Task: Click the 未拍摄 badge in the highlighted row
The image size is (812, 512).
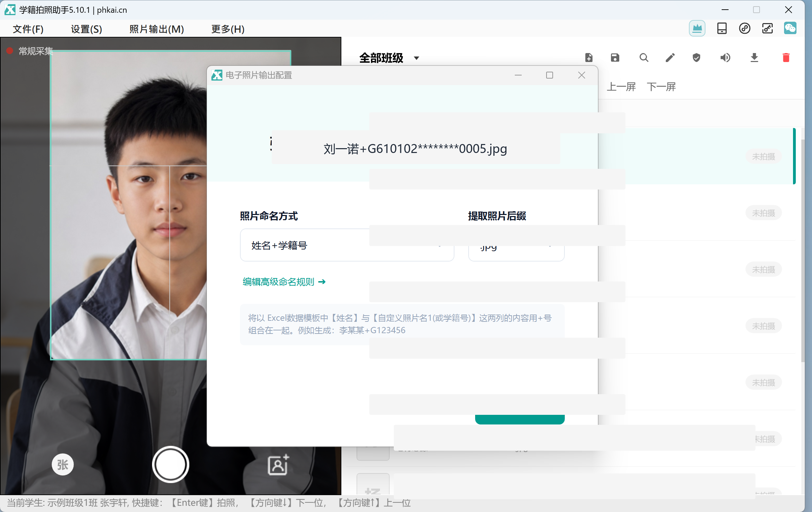Action: click(x=763, y=157)
